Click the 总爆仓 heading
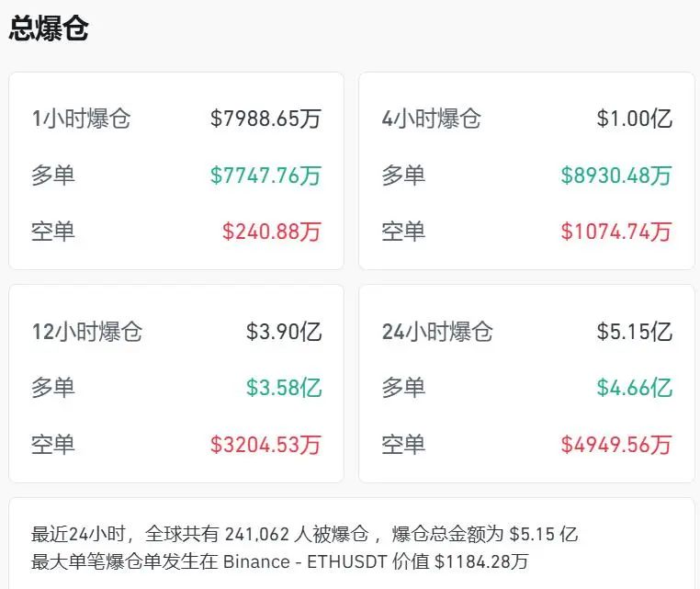The image size is (700, 589). (49, 28)
